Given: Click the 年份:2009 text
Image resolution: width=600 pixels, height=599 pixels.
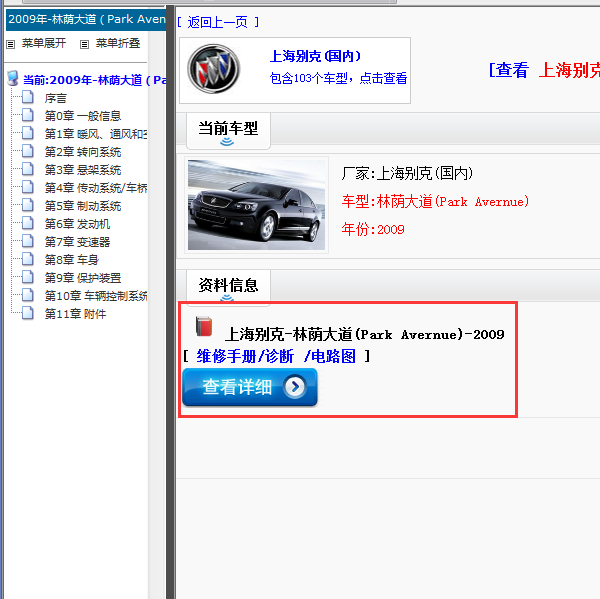Looking at the screenshot, I should pos(373,229).
